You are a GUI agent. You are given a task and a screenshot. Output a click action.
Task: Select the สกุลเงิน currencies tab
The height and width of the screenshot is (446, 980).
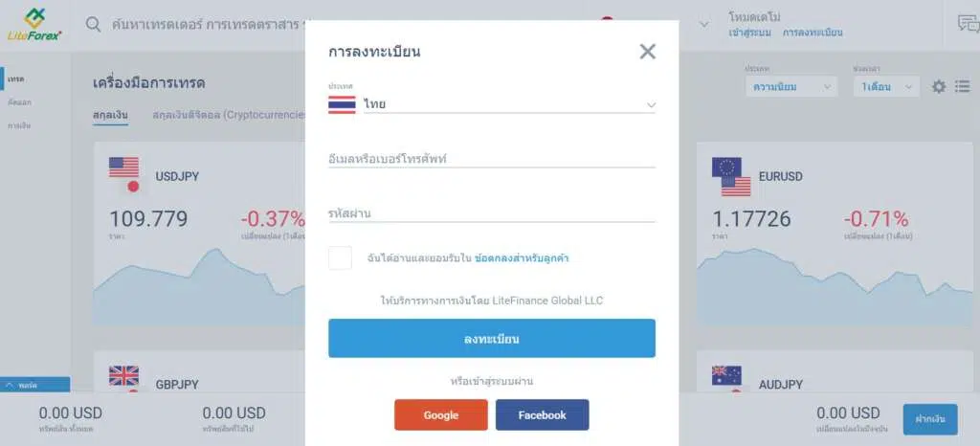point(111,115)
